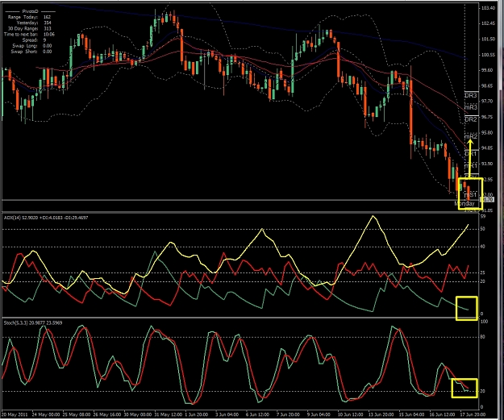This screenshot has width=504, height=420.
Task: Click the '13 Jun 20:00' time label
Action: (x=381, y=414)
